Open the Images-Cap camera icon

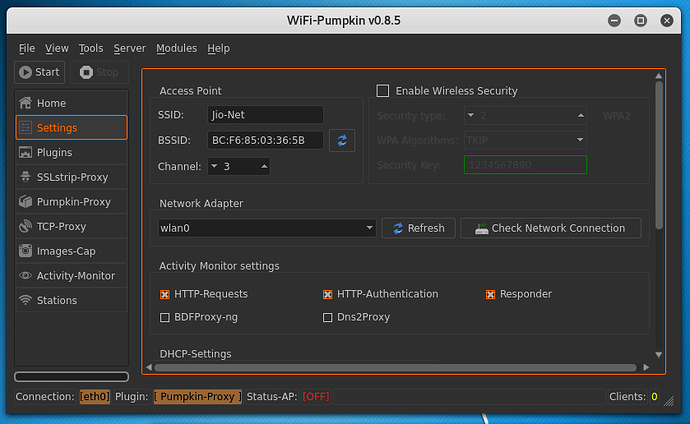pos(25,251)
